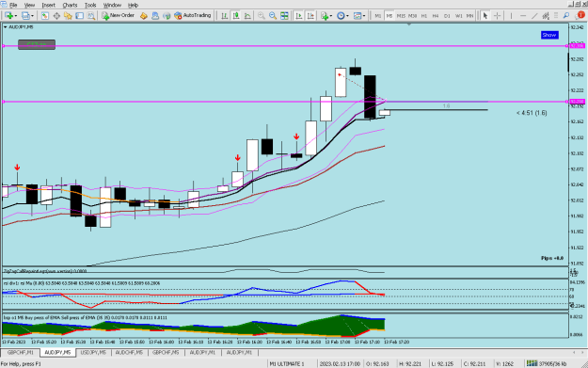Open search with the blue magnifier icon
588x368 pixels.
566,15
